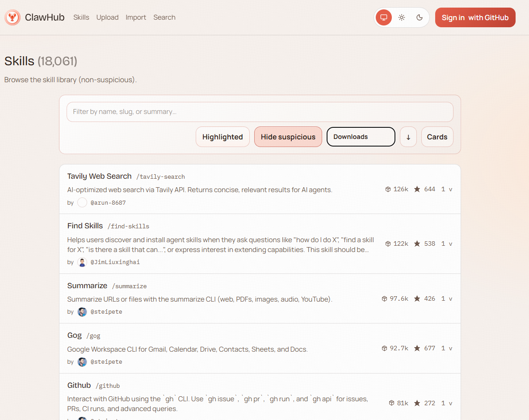
Task: Click the star icon on Summarize skill
Action: [417, 298]
